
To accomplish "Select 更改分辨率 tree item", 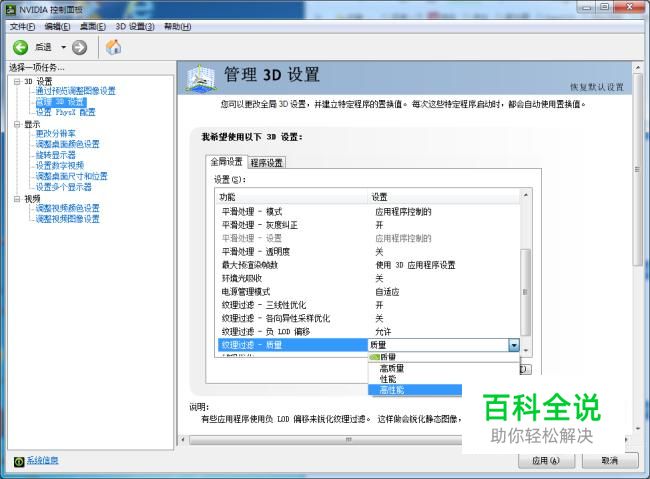I will click(56, 134).
